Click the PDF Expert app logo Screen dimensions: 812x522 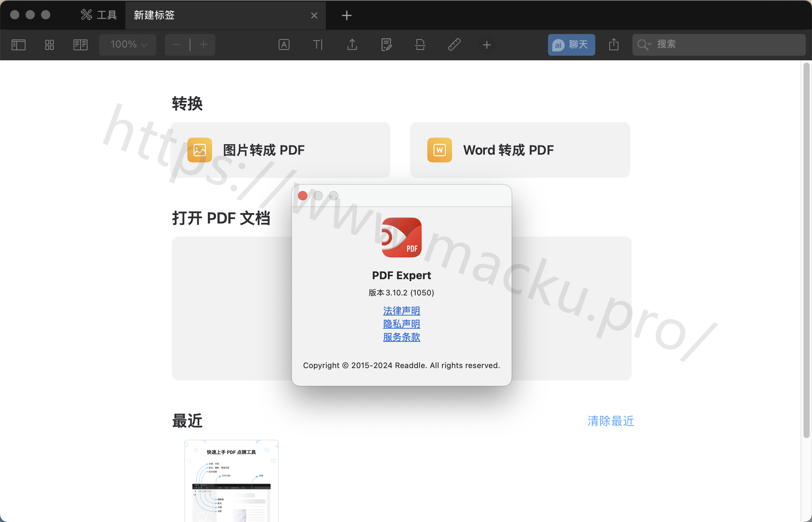[x=402, y=237]
